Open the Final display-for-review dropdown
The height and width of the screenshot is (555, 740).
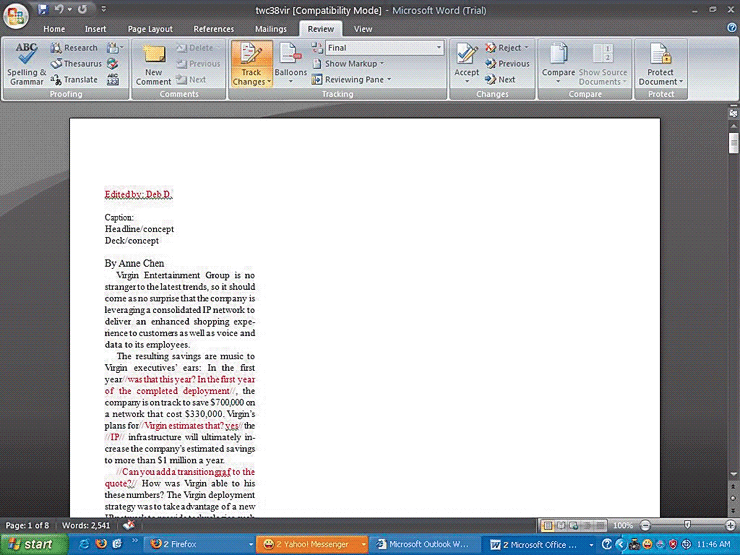click(384, 48)
